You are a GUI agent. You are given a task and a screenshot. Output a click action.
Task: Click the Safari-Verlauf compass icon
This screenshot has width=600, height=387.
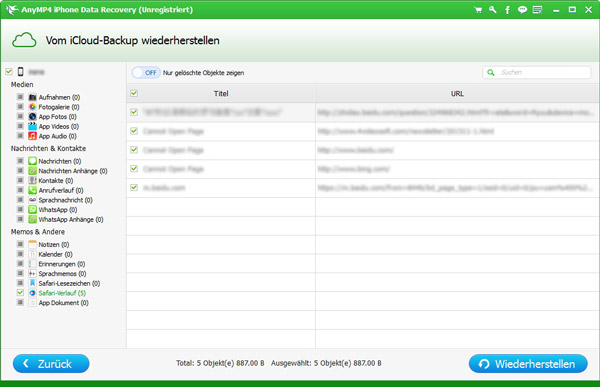tap(33, 293)
